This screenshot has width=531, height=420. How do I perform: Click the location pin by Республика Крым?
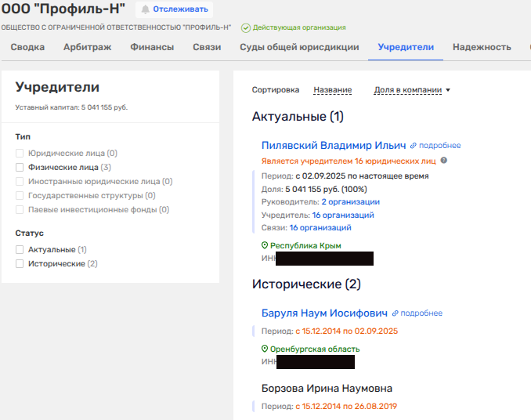point(265,245)
